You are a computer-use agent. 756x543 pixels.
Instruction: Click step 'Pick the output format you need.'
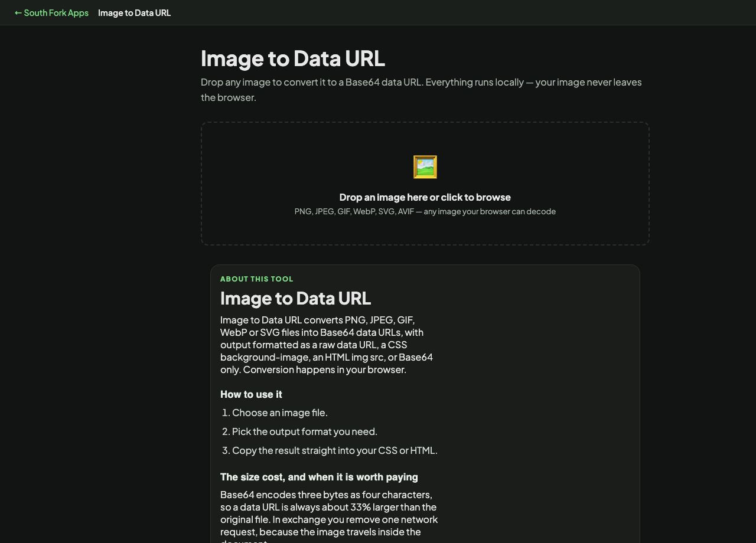(305, 431)
